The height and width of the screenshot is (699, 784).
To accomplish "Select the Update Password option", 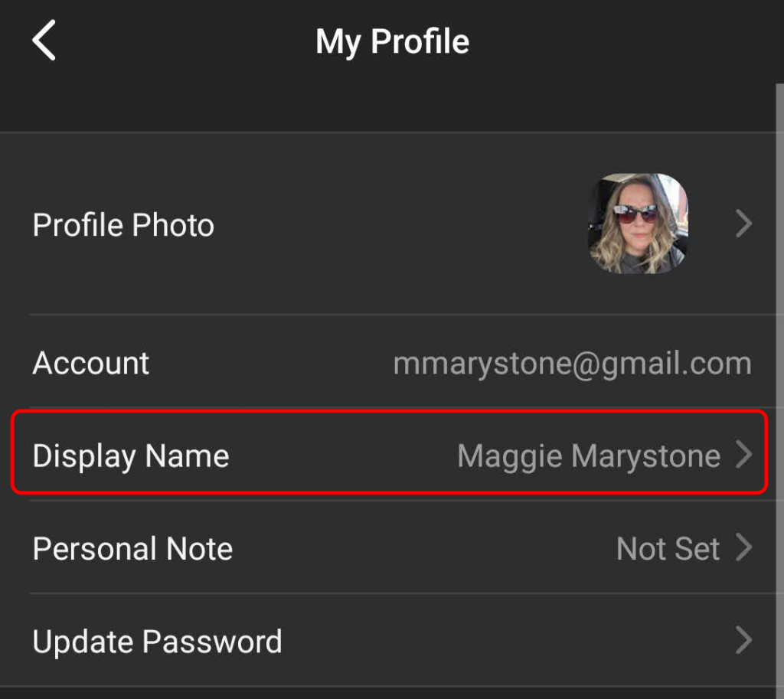I will [x=157, y=642].
